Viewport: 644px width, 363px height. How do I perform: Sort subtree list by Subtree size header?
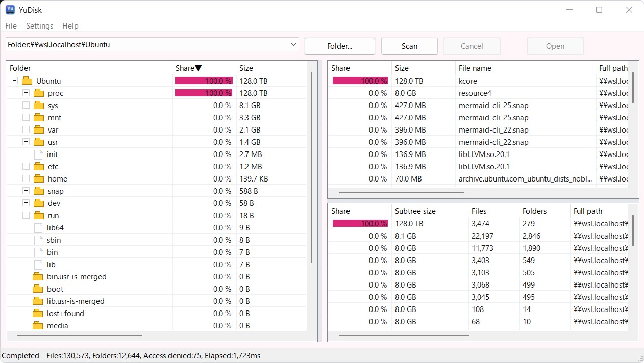(430, 211)
